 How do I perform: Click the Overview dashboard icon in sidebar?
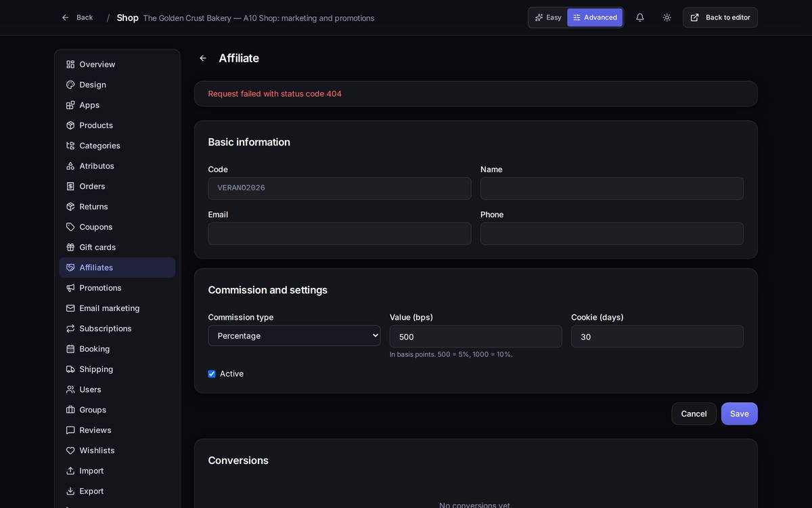[70, 64]
